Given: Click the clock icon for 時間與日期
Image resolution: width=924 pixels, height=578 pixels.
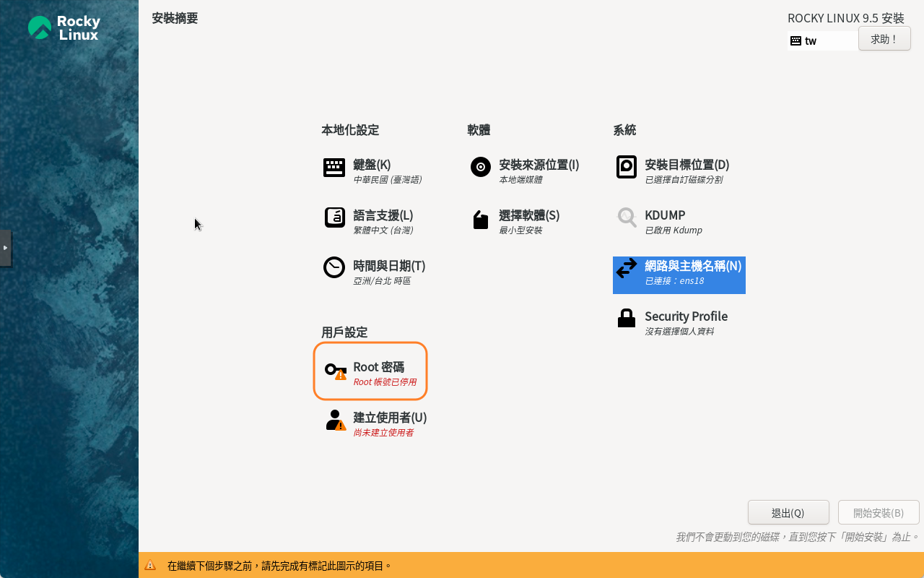Looking at the screenshot, I should coord(334,267).
